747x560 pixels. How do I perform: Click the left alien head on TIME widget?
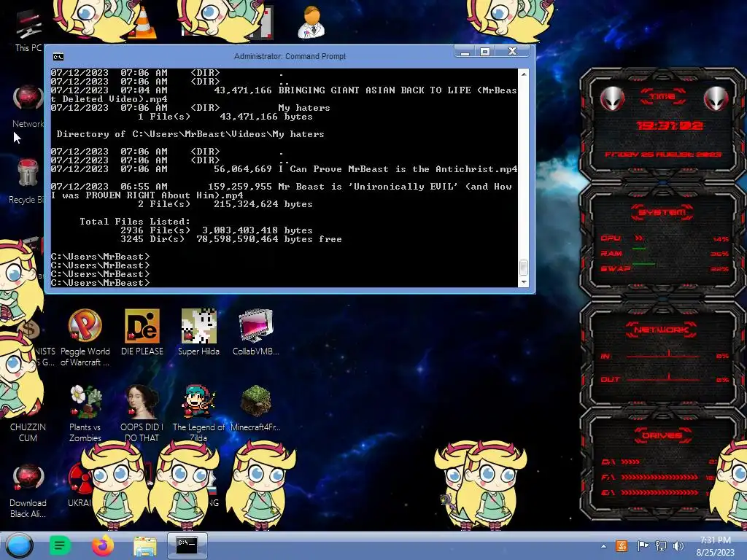[x=612, y=98]
